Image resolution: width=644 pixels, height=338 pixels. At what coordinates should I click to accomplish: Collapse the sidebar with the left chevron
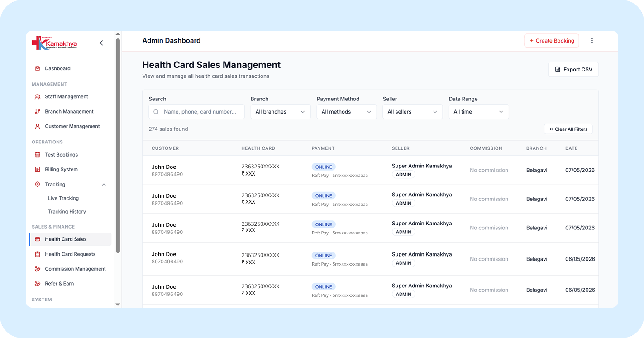[x=101, y=43]
